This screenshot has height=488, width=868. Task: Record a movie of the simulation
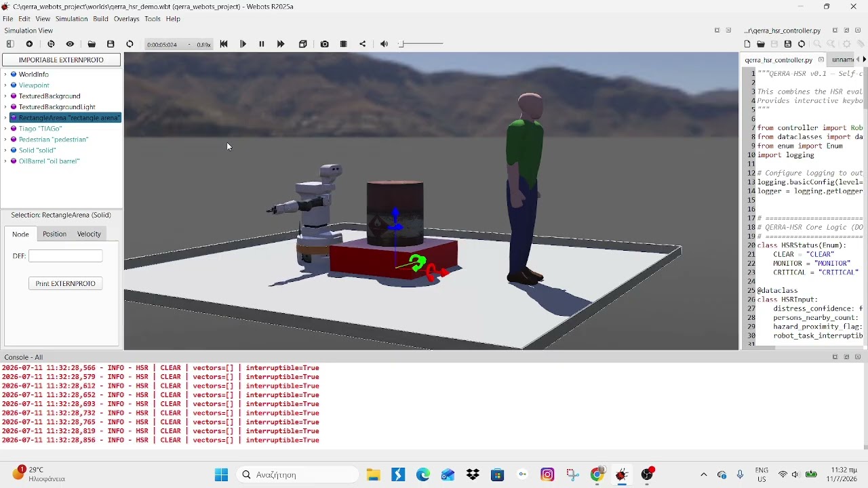344,44
